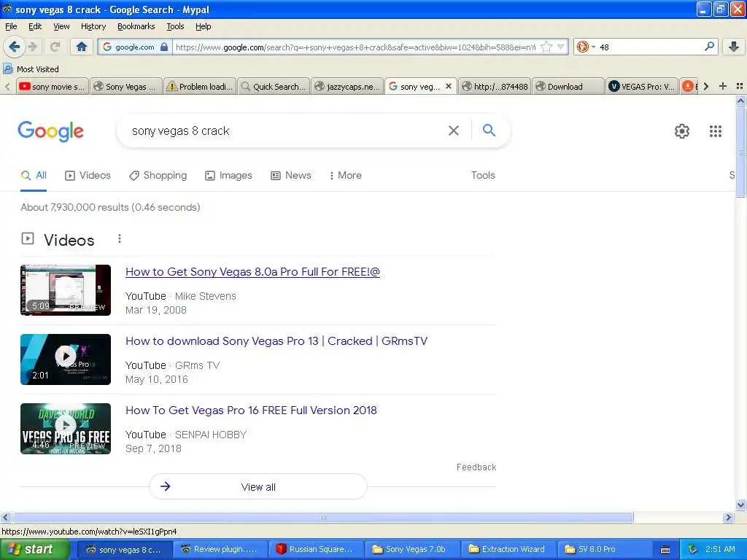
Task: Click the padlock site security icon
Action: click(164, 47)
